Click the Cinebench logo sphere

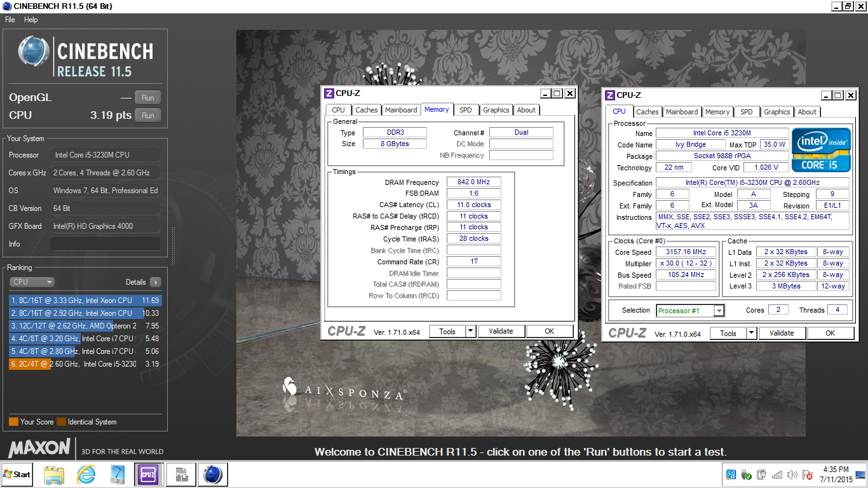(34, 52)
